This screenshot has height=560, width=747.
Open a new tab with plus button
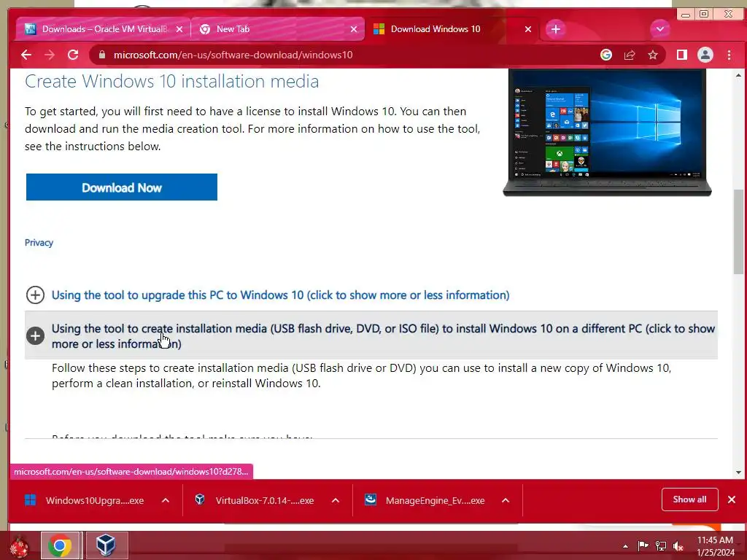coord(555,29)
